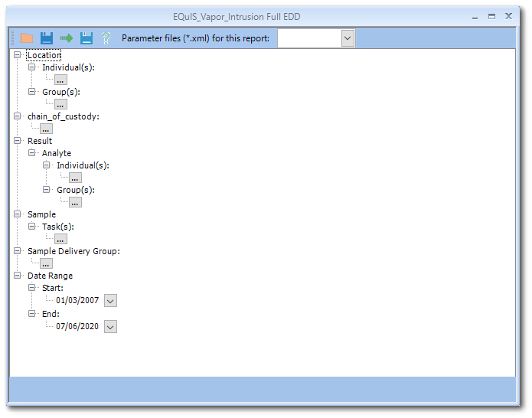Collapse the Start: node
The image size is (532, 418).
point(31,288)
